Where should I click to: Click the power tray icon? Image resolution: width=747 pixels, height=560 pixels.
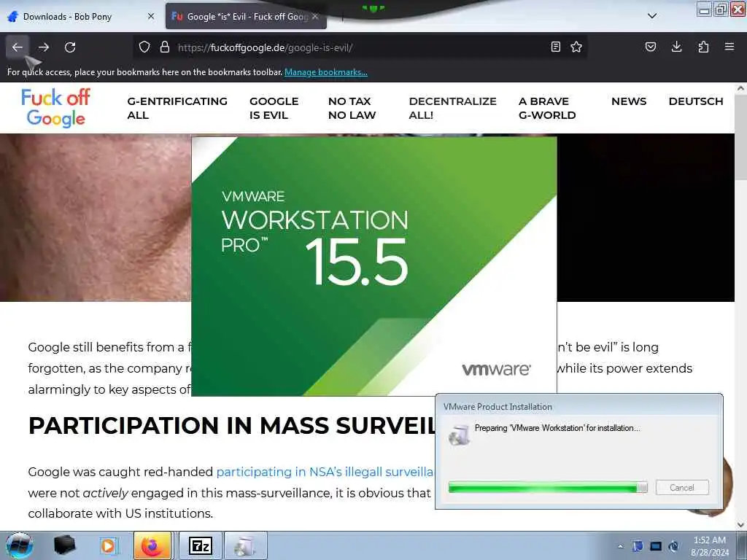coord(673,546)
